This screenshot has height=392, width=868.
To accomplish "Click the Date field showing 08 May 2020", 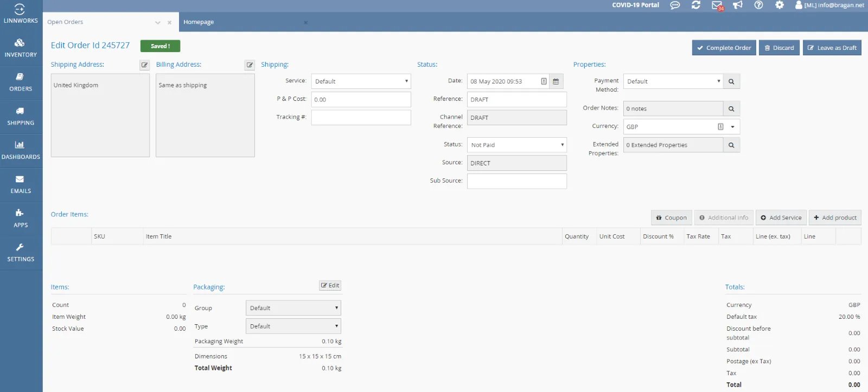I will click(508, 81).
